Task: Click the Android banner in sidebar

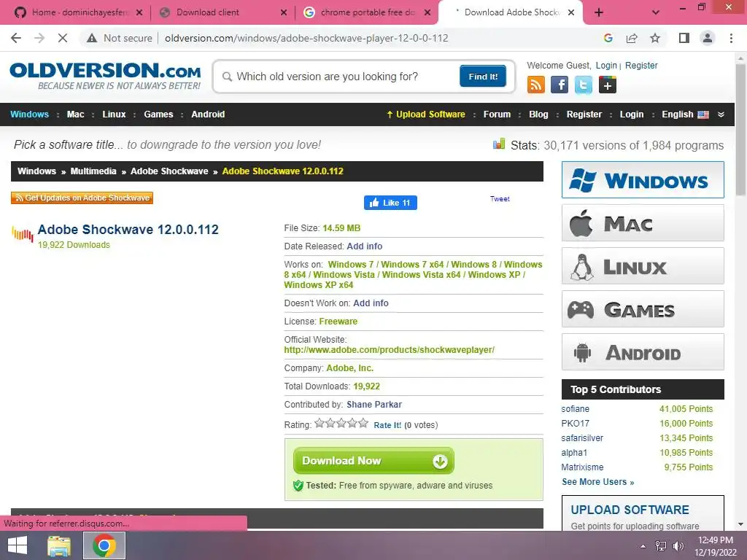Action: pyautogui.click(x=643, y=352)
